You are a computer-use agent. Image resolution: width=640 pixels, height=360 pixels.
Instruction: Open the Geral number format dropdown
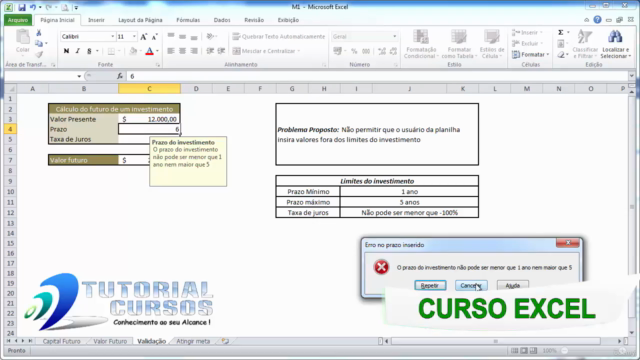(394, 37)
